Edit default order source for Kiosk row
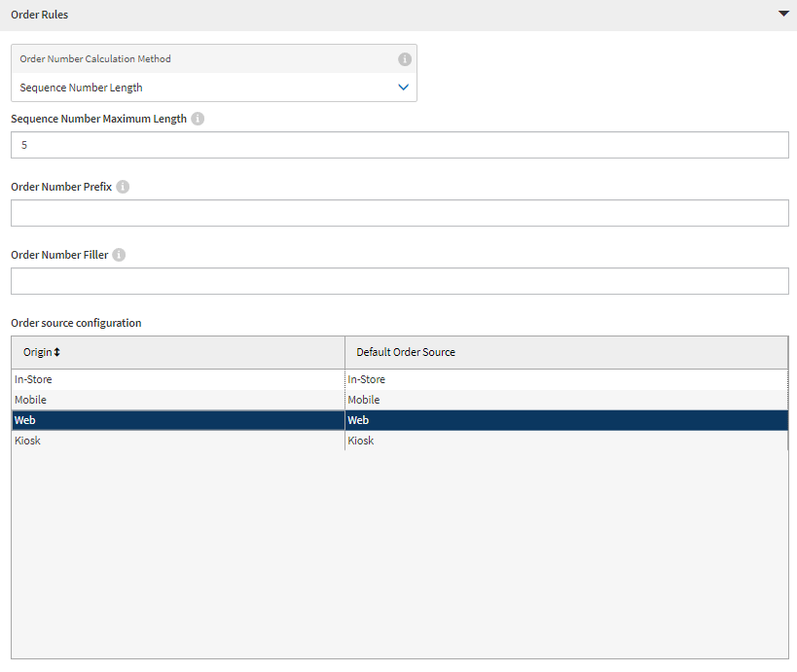Image resolution: width=797 pixels, height=672 pixels. click(x=566, y=441)
